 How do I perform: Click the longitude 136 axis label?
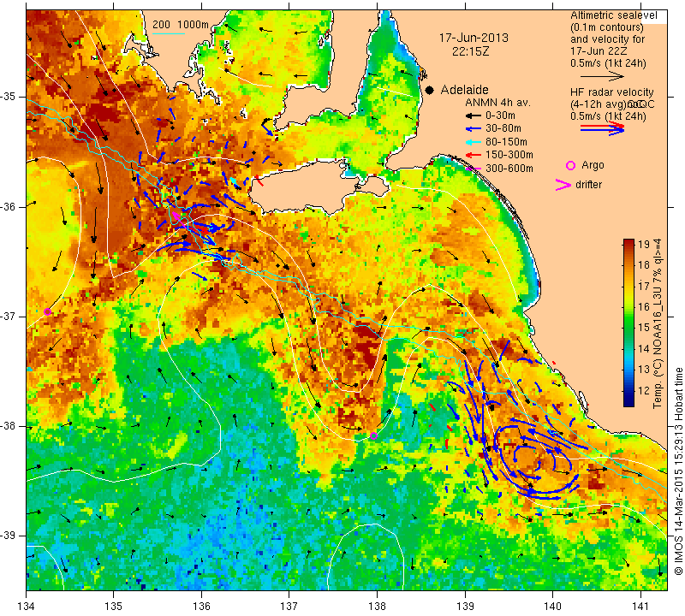[202, 607]
